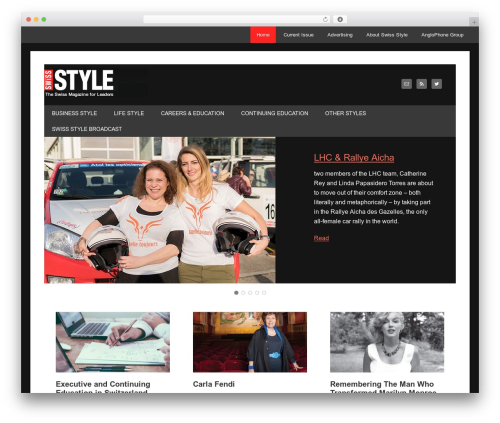
Task: Open the Business Style section
Action: pyautogui.click(x=74, y=113)
